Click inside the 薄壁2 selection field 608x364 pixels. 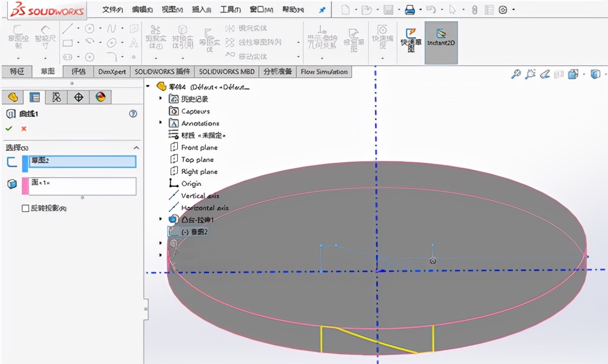(x=82, y=161)
